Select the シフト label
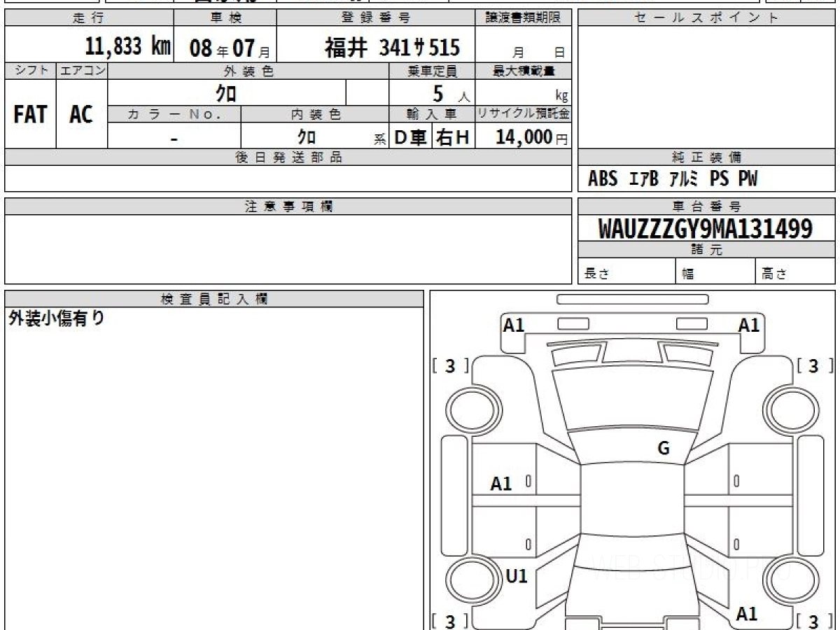 pyautogui.click(x=30, y=71)
